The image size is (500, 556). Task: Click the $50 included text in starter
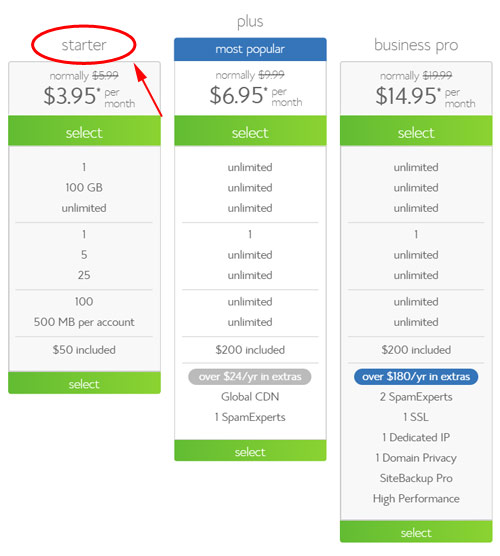84,350
